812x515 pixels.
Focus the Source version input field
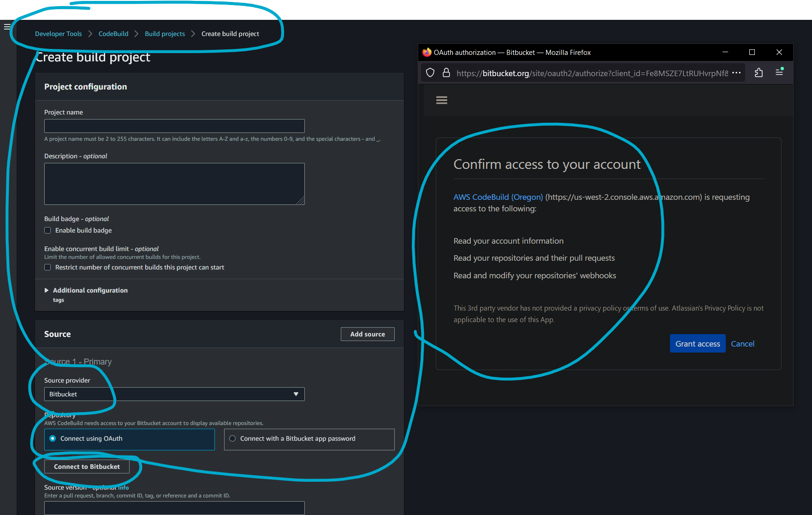click(x=174, y=508)
